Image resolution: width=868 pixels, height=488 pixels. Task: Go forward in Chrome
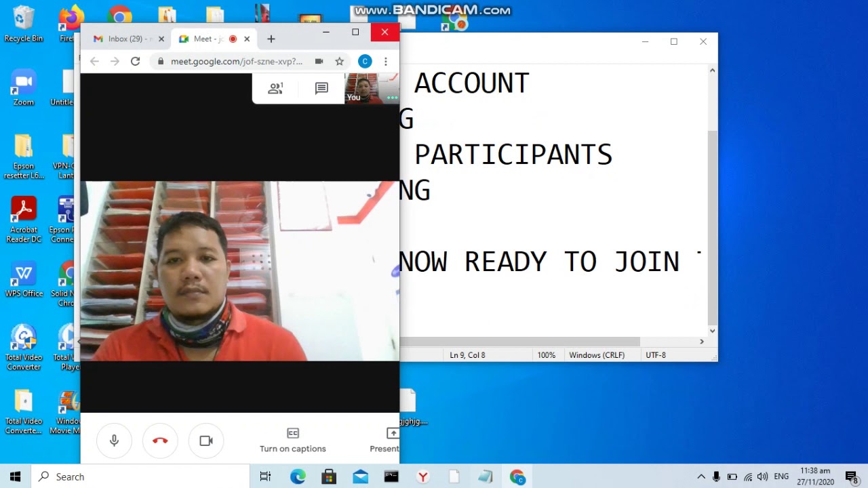pos(115,61)
